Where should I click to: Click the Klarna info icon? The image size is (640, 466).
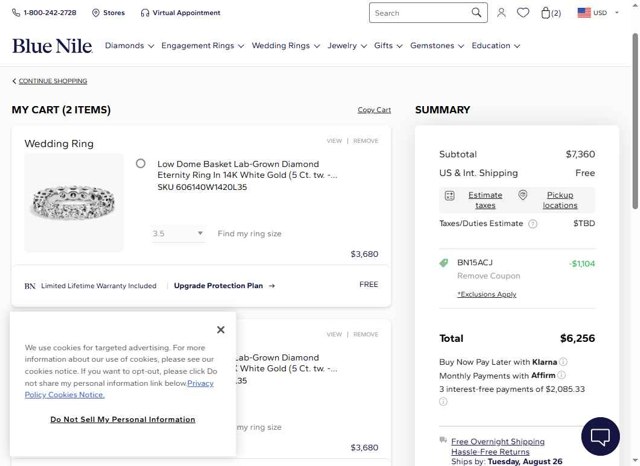tap(563, 362)
